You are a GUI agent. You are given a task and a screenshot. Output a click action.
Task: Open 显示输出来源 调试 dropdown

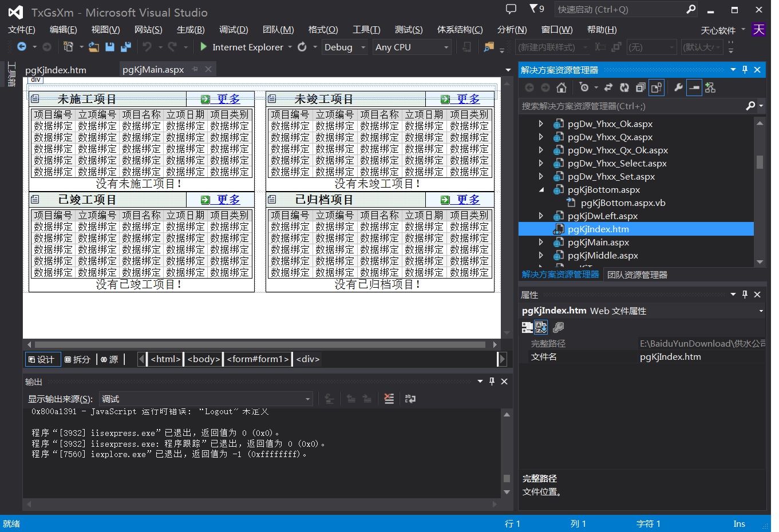tap(206, 399)
